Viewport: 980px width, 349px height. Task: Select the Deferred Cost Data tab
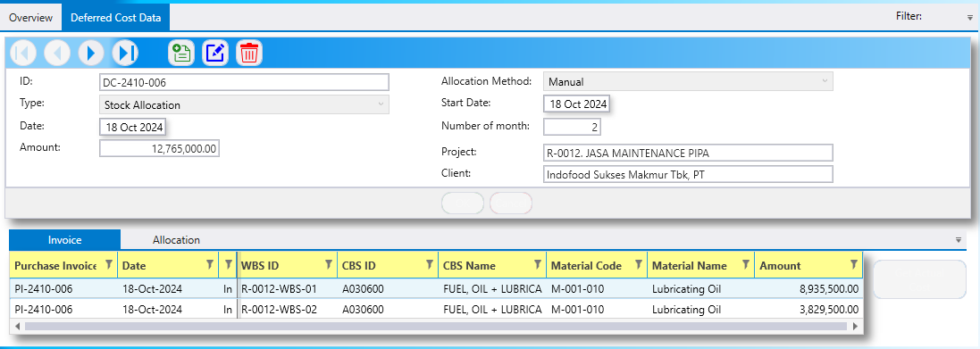click(x=115, y=18)
